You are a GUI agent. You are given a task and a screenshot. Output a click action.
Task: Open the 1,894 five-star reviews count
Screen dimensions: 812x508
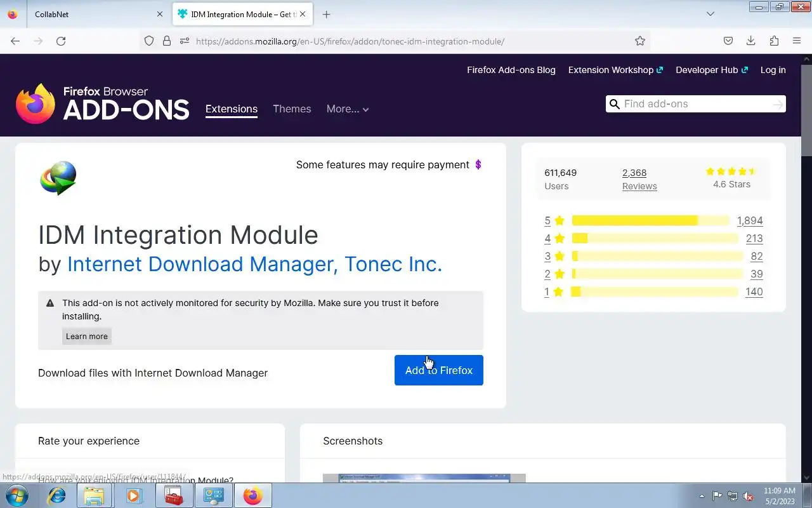click(x=750, y=220)
